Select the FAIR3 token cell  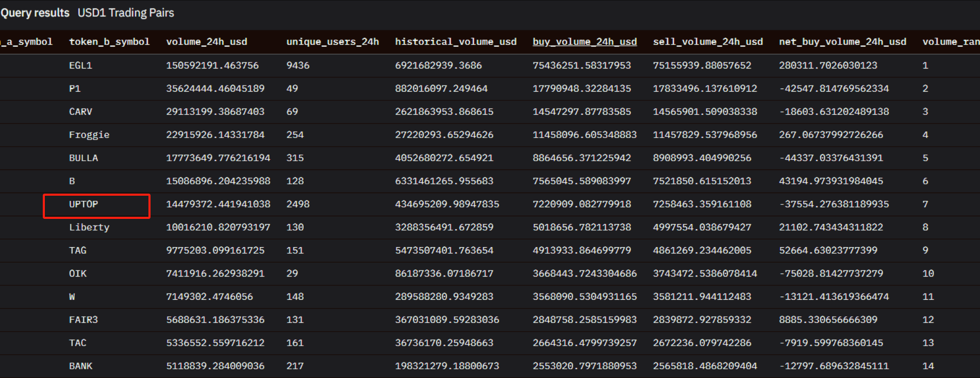pyautogui.click(x=84, y=320)
